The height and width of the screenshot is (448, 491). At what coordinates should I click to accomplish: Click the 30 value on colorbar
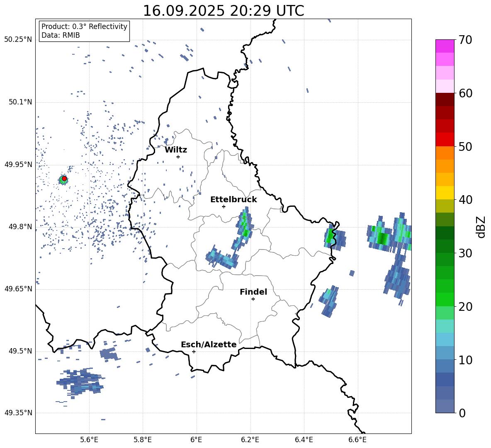pyautogui.click(x=465, y=253)
